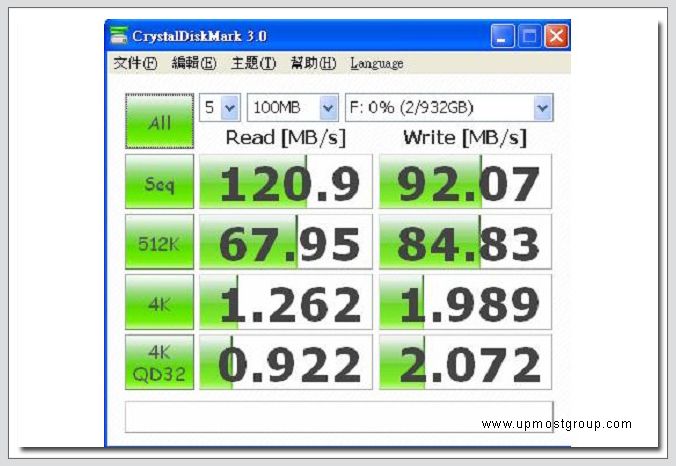The width and height of the screenshot is (676, 466).
Task: Open the 主題(T) menu
Action: click(x=254, y=63)
